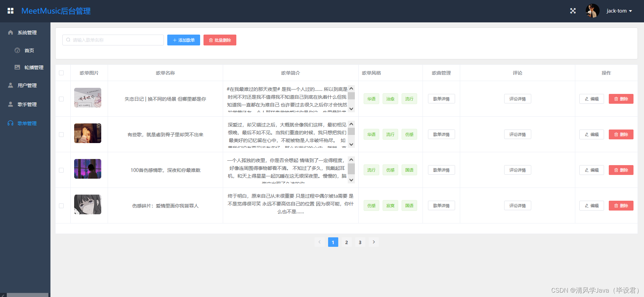Click the grid menu icon beside MeetMusic title
This screenshot has width=644, height=297.
point(10,11)
